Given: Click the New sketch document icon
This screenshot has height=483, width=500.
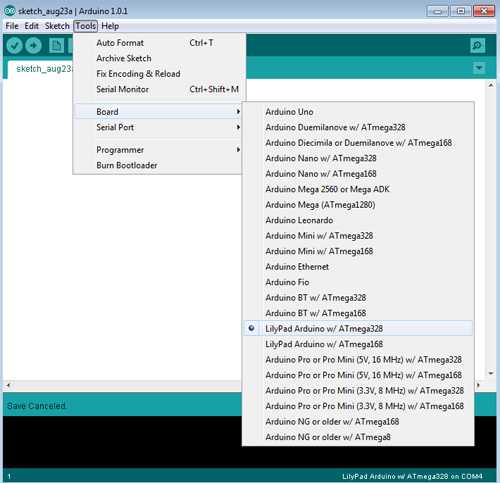Looking at the screenshot, I should [56, 45].
